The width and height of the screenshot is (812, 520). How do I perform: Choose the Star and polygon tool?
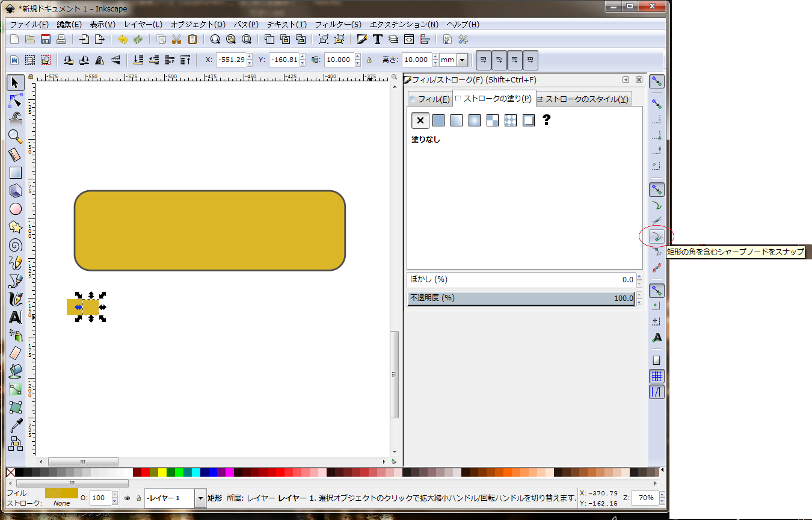coord(16,227)
